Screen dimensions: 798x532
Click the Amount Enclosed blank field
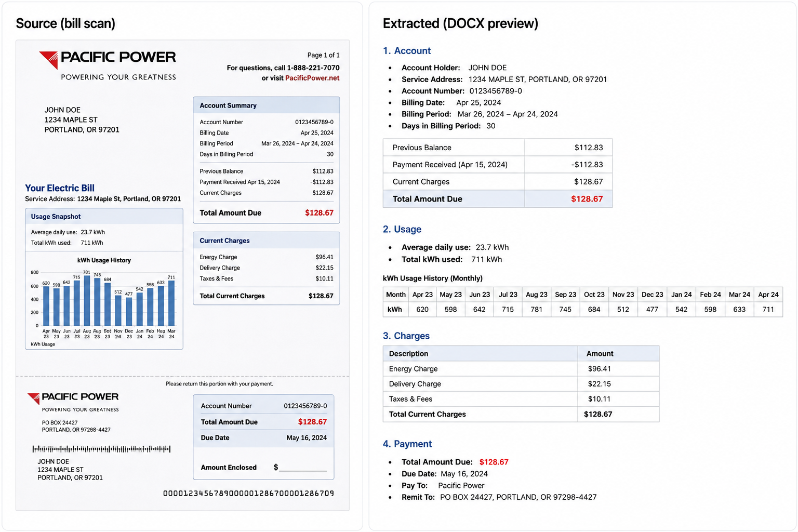[303, 468]
